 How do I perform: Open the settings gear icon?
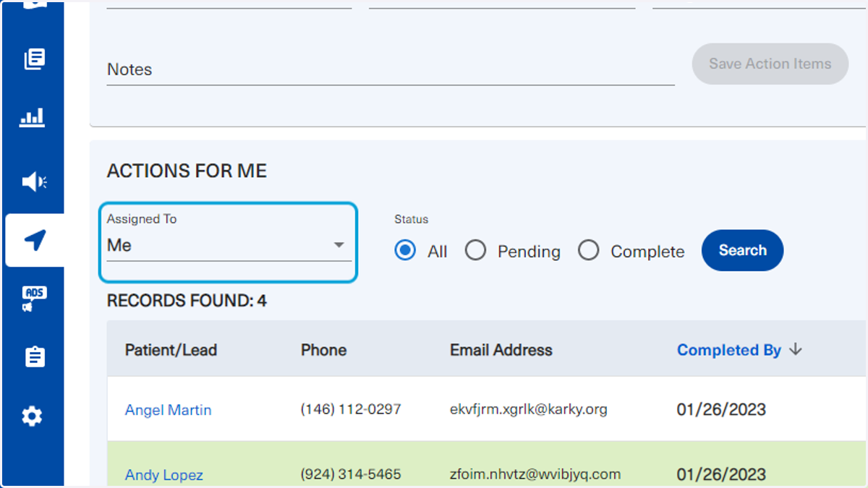(32, 416)
